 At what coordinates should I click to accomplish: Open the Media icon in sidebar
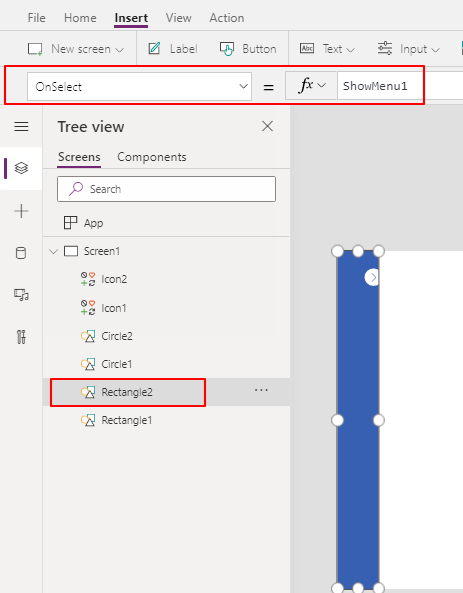pos(21,294)
